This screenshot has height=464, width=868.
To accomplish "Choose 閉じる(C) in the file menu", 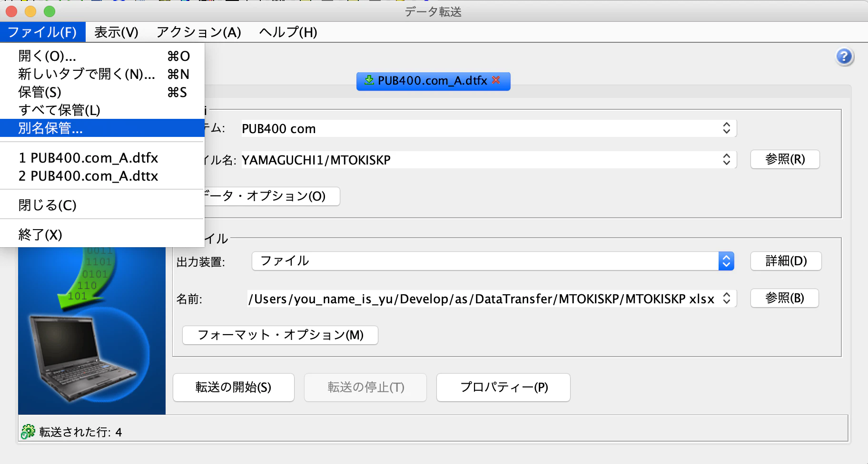I will (x=102, y=205).
